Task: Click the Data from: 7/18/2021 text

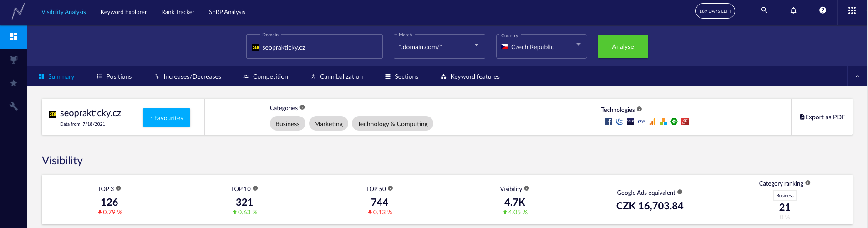Action: click(82, 124)
